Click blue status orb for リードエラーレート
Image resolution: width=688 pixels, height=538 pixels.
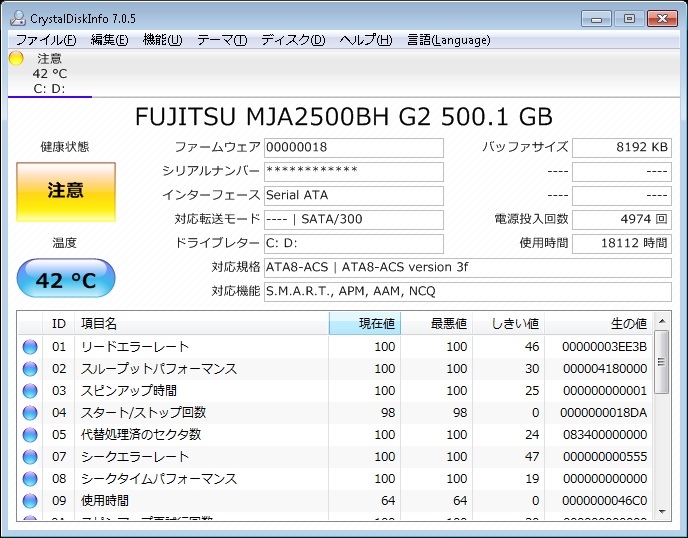pos(30,347)
